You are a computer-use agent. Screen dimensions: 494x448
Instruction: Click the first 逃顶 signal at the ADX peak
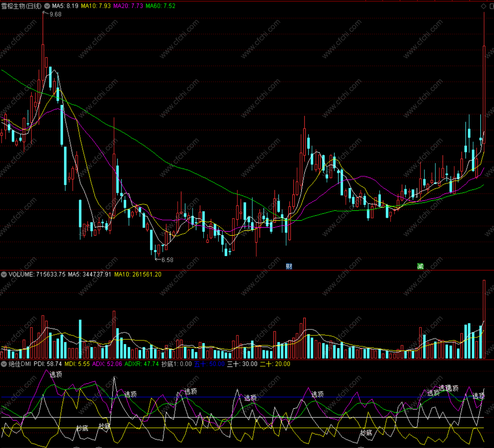(56, 374)
